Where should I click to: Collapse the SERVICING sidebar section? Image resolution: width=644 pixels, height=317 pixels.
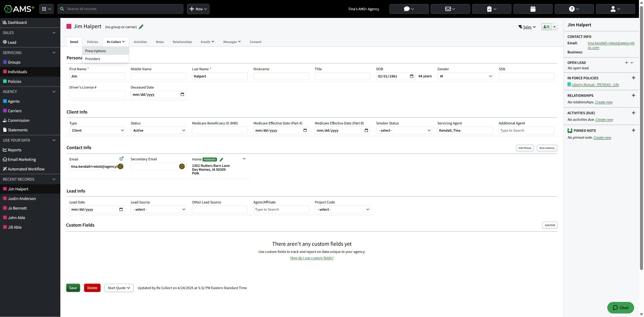click(54, 53)
